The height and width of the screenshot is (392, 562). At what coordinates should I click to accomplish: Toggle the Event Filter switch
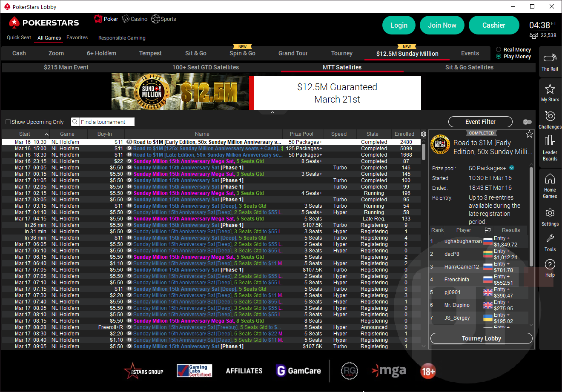point(527,122)
